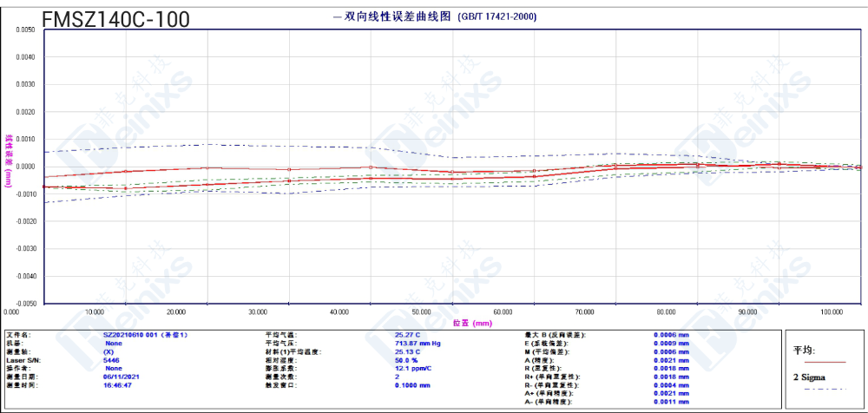Click the A- value 0.0011 mm
868x413 pixels.
671,403
